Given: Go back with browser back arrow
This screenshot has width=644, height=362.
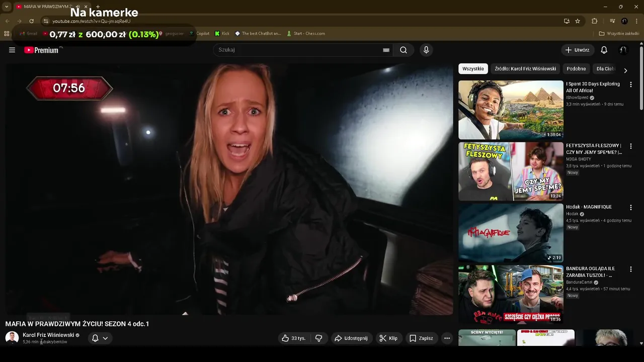Looking at the screenshot, I should 7,21.
